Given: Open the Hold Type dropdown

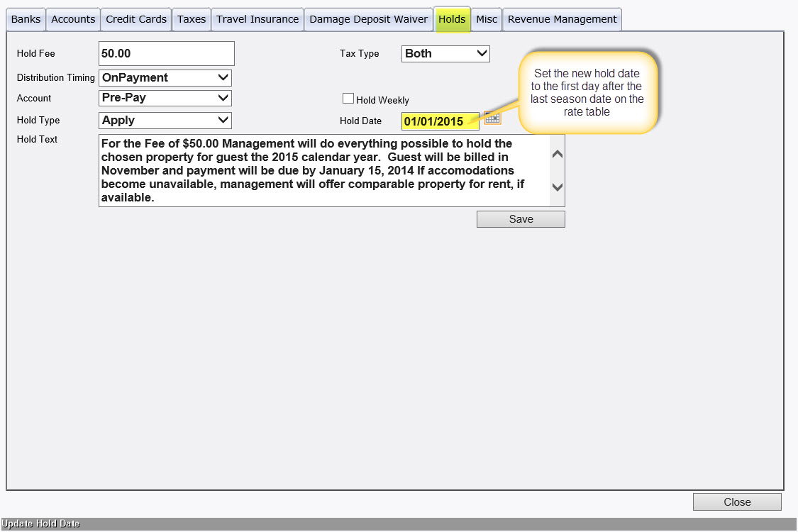Looking at the screenshot, I should [x=165, y=120].
